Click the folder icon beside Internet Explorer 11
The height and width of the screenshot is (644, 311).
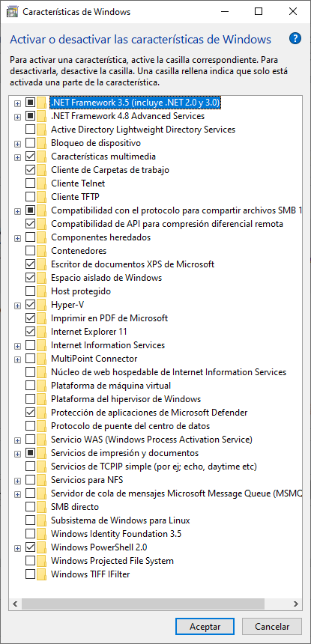[x=41, y=332]
